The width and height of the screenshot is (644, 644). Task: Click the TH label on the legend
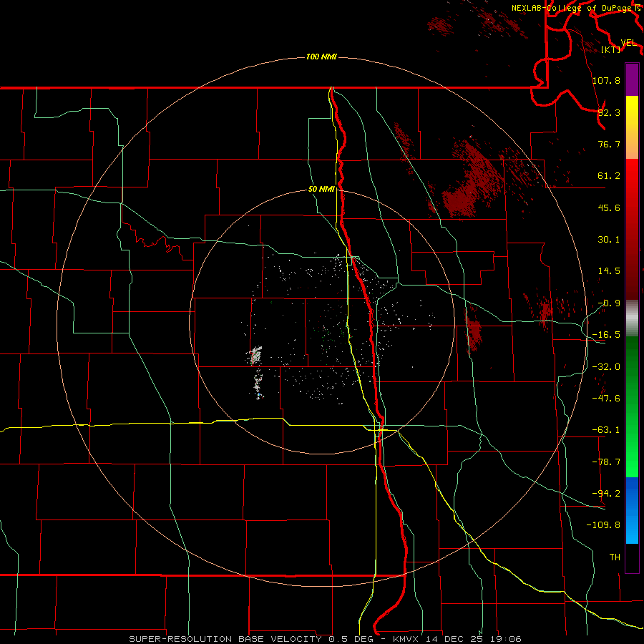click(615, 557)
